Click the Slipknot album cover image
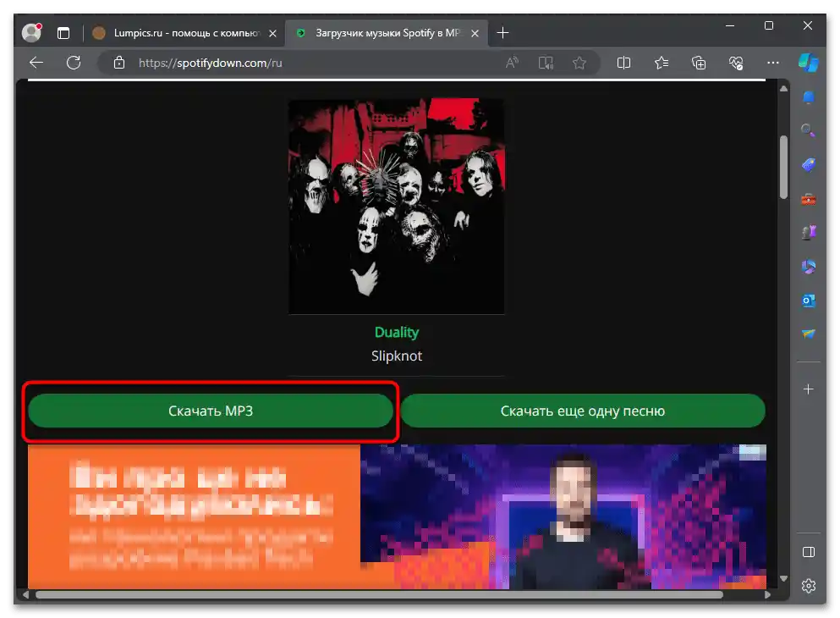 397,206
